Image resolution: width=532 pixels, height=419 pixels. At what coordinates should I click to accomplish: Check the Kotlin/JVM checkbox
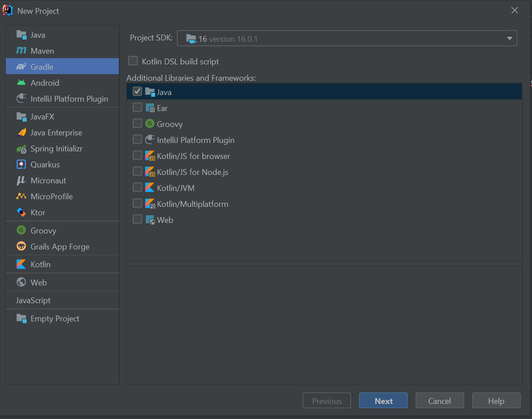click(x=137, y=187)
